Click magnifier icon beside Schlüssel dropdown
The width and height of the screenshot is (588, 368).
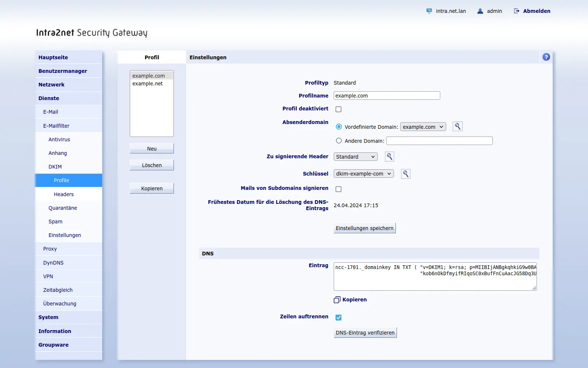click(x=406, y=174)
